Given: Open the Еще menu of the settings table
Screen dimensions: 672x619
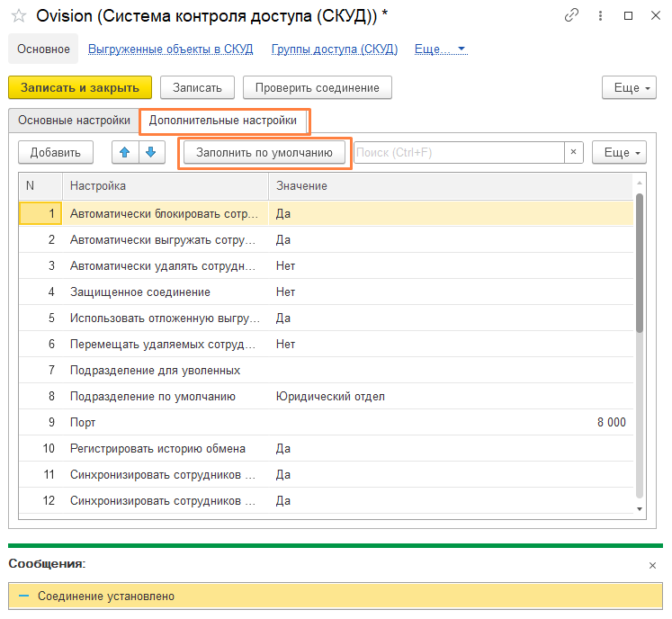Looking at the screenshot, I should (619, 152).
